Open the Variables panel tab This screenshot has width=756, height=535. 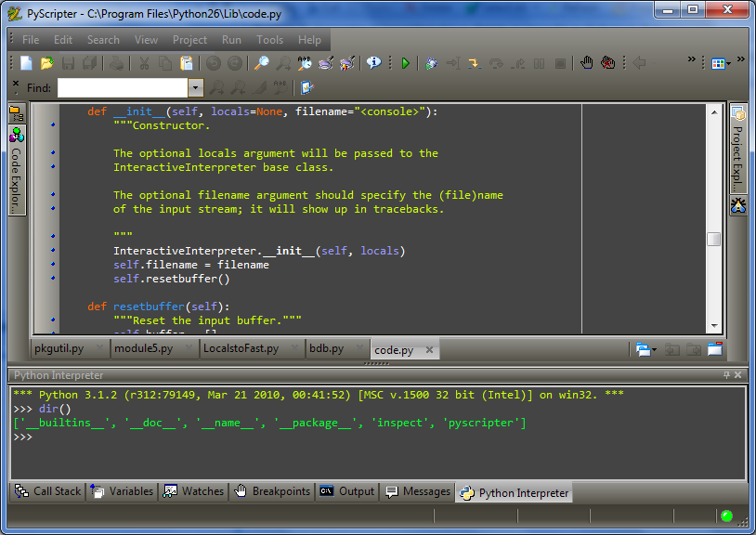[122, 491]
